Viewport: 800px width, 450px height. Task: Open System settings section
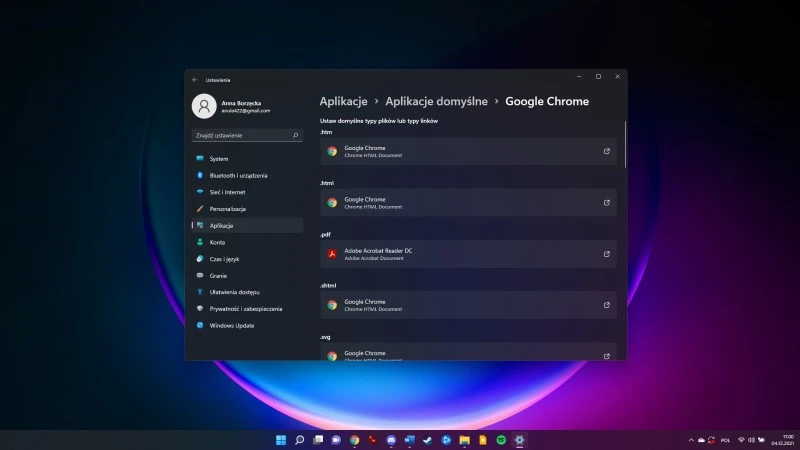point(247,159)
